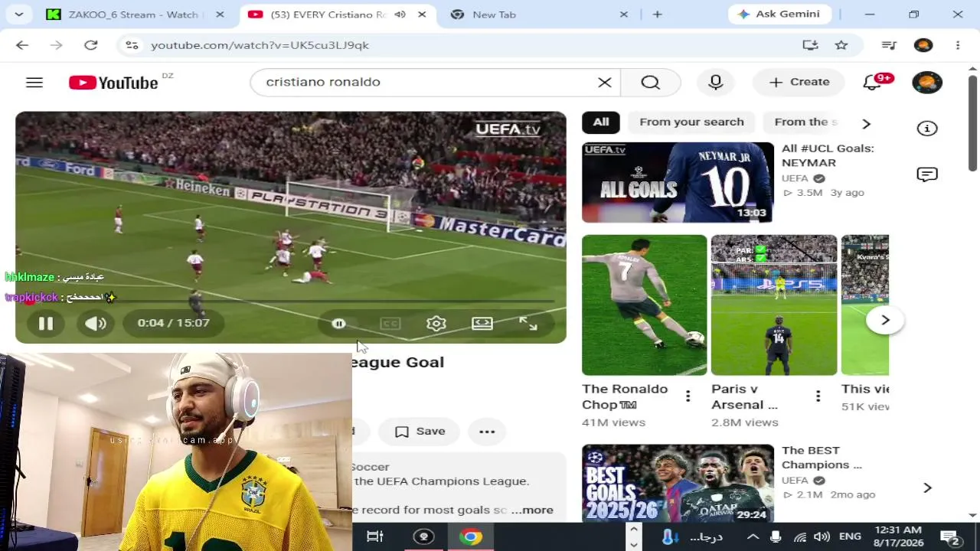Reload the YouTube page
The width and height of the screenshot is (980, 551).
click(x=91, y=45)
